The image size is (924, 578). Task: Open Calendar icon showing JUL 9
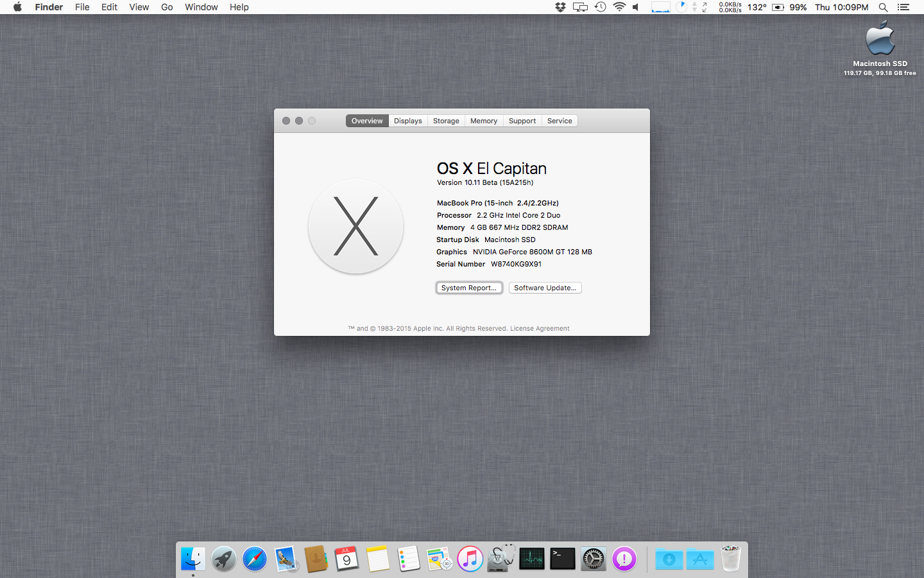[x=346, y=559]
